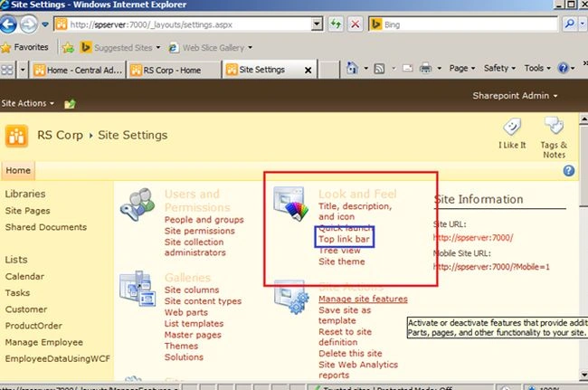
Task: Click the Site Actions gears icon
Action: [x=291, y=298]
